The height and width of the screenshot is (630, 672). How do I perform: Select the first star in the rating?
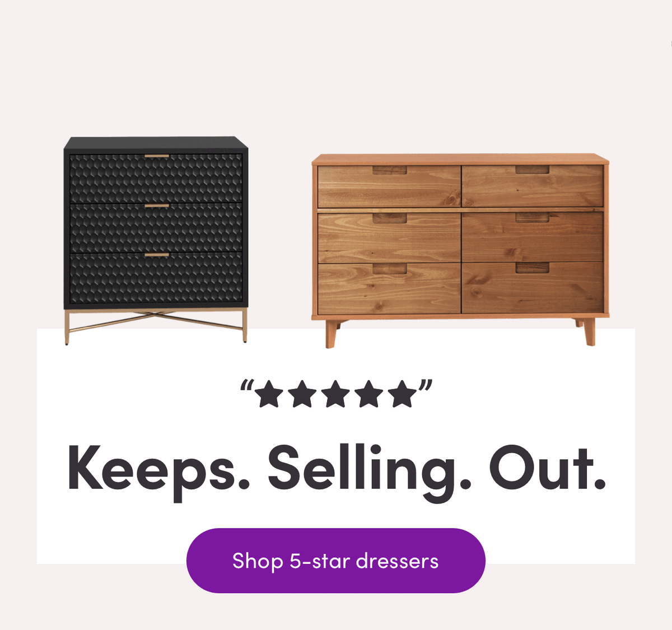point(269,394)
